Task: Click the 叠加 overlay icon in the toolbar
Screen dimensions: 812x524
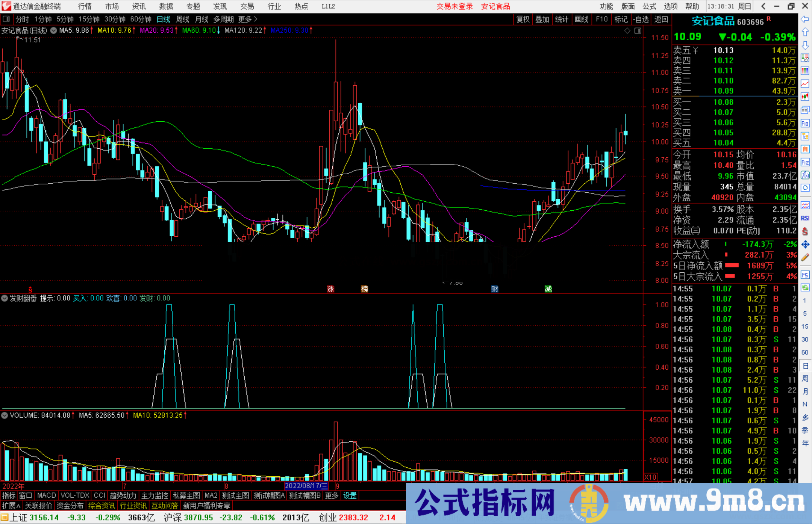Action: (x=542, y=19)
